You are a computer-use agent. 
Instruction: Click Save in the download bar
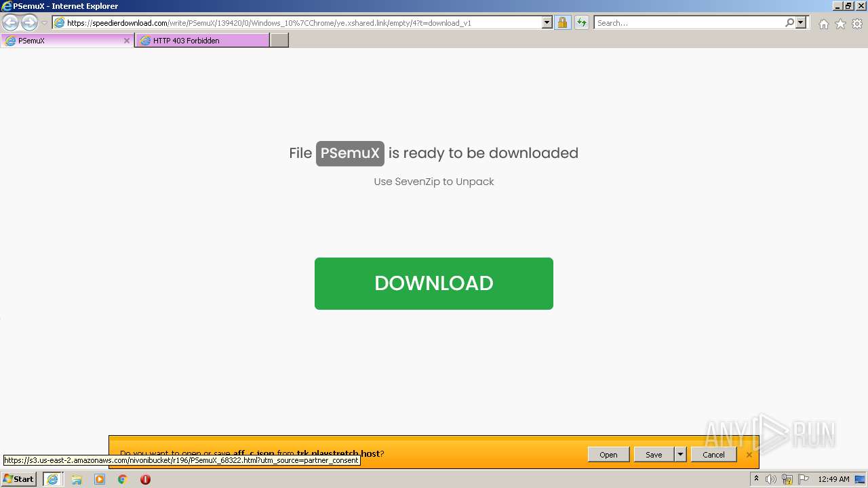tap(654, 455)
